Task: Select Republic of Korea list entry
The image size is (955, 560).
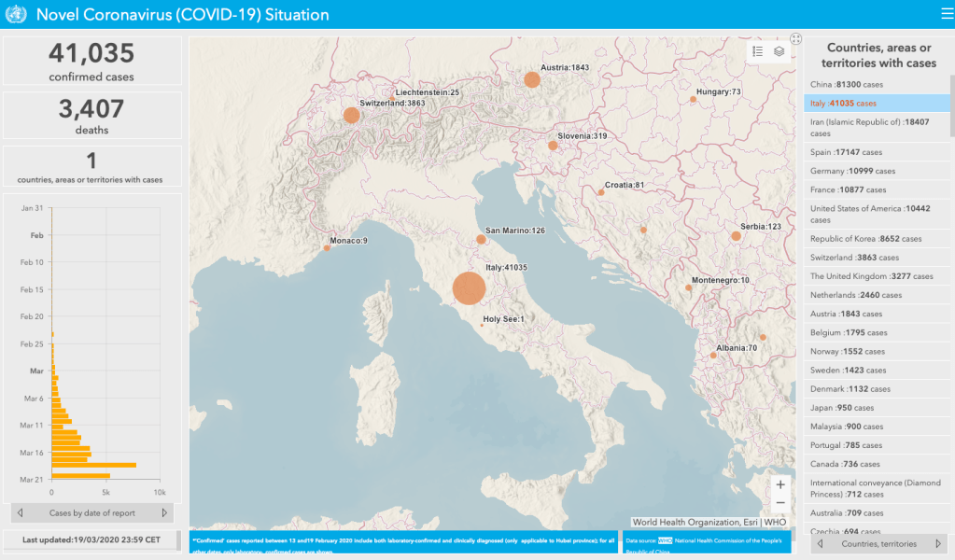Action: (x=865, y=238)
